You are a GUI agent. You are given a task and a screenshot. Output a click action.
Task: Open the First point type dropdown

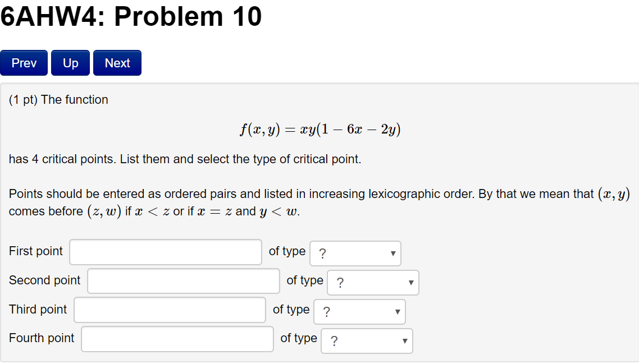[355, 253]
